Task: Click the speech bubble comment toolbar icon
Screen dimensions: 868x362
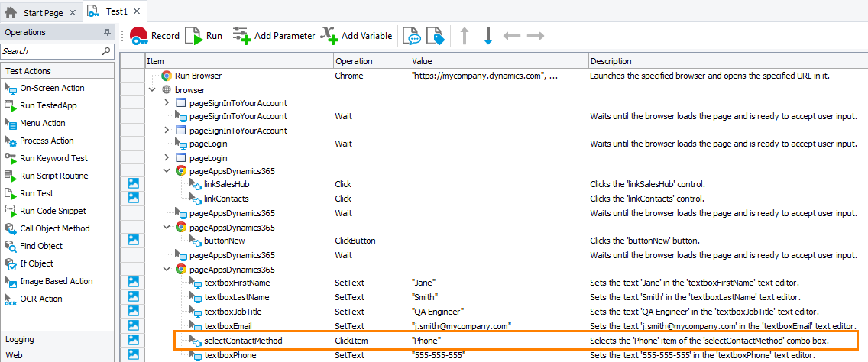Action: click(x=412, y=36)
